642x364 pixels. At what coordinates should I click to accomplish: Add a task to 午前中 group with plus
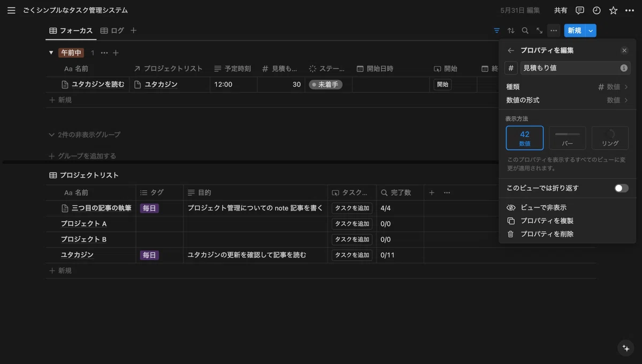coord(116,53)
